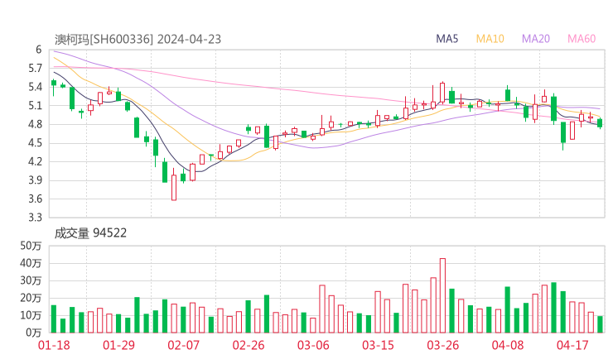Screen dimensions: 613x364
Task: Click the 5.7 price axis label
Action: coord(35,69)
